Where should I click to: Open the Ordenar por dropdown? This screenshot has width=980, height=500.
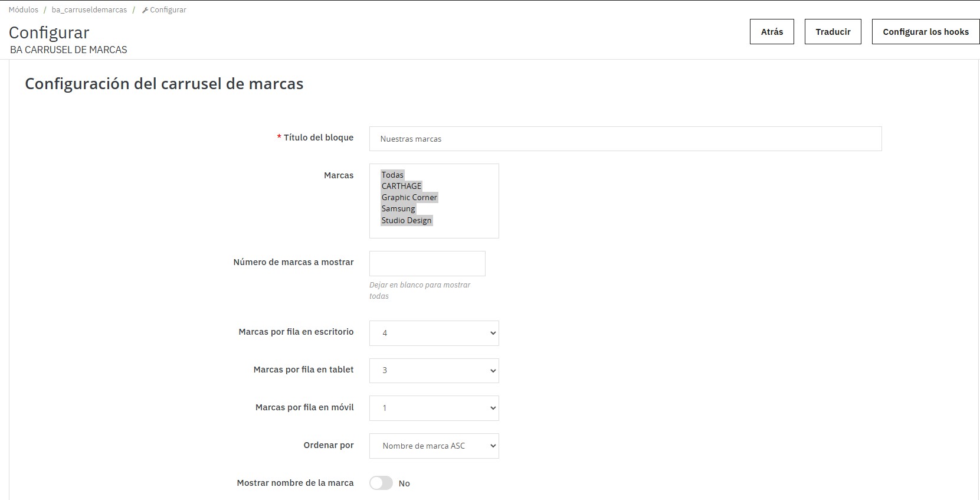pyautogui.click(x=434, y=446)
